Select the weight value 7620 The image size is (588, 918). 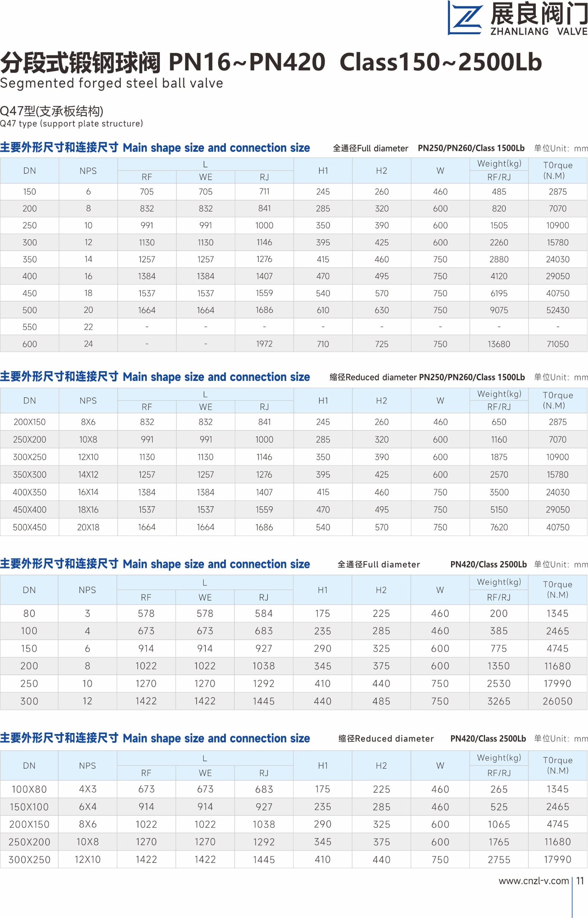click(499, 527)
